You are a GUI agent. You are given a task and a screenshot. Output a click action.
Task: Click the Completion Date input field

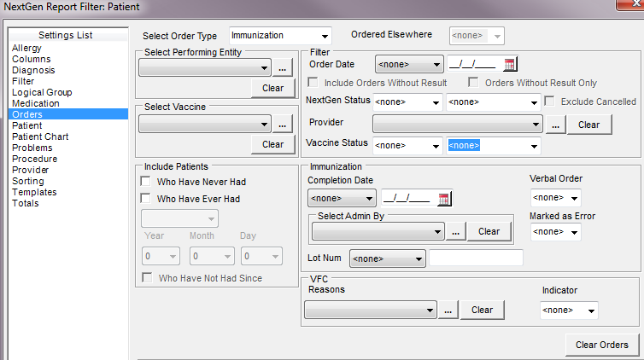409,199
